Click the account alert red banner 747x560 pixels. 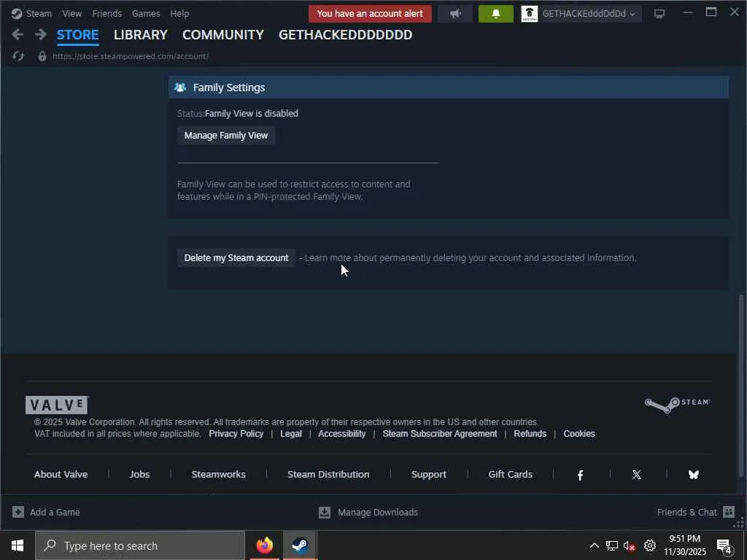370,14
